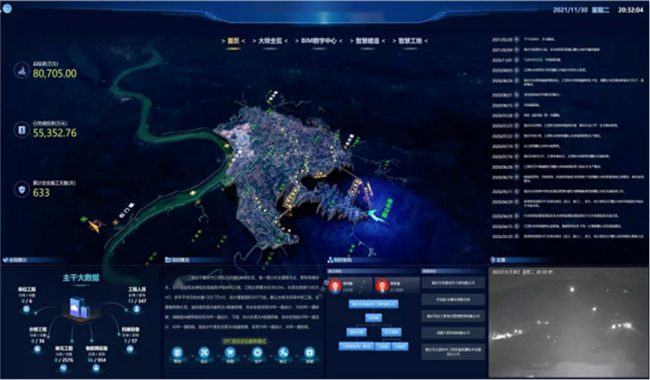This screenshot has width=650, height=380.
Task: Click the 单位工程 round icon under 0 / 6
Action: click(x=27, y=309)
